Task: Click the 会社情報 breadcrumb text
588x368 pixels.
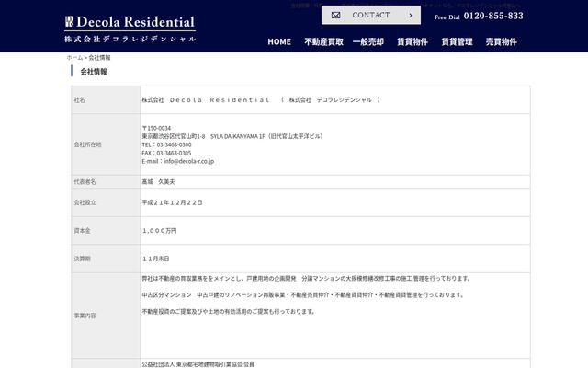Action: [99, 57]
